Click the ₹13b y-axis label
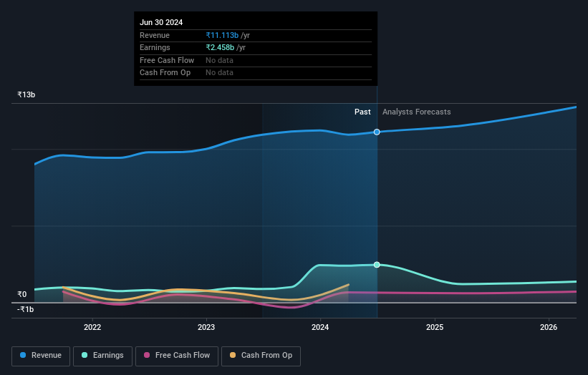The image size is (588, 375). (x=26, y=94)
